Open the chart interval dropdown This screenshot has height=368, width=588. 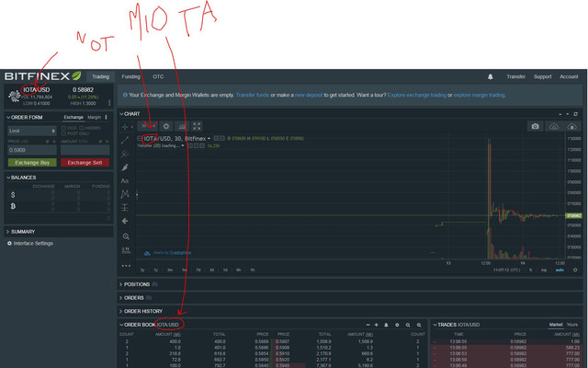click(147, 126)
